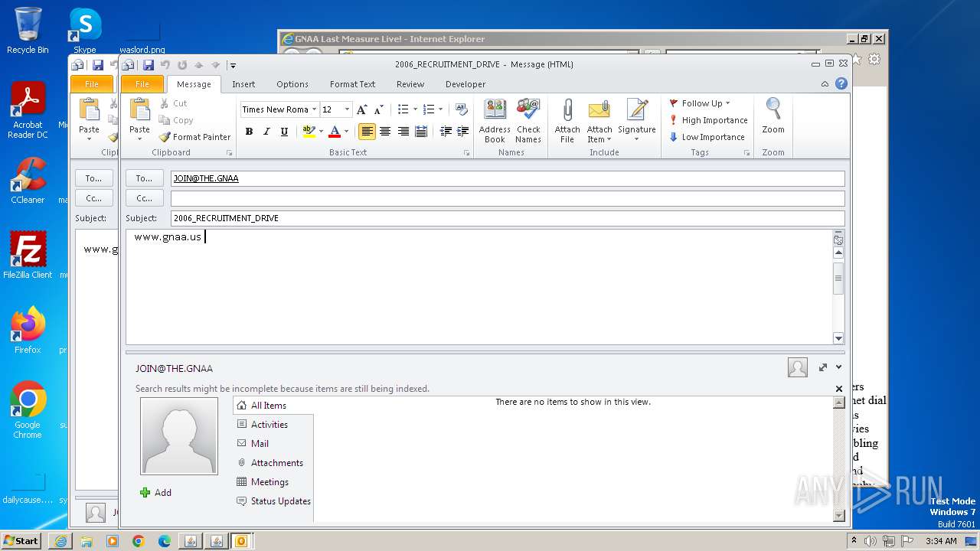Open the highlight color dropdown arrow
Viewport: 980px width, 551px height.
coord(321,132)
